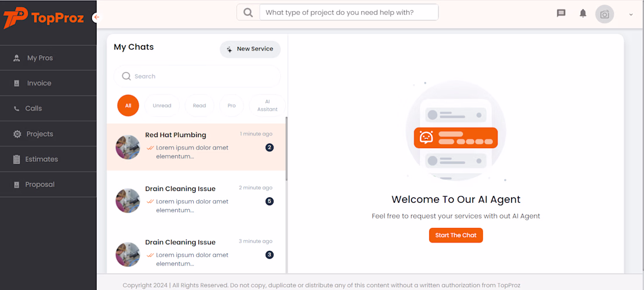
Task: Click the Start The Chat button
Action: pyautogui.click(x=456, y=236)
